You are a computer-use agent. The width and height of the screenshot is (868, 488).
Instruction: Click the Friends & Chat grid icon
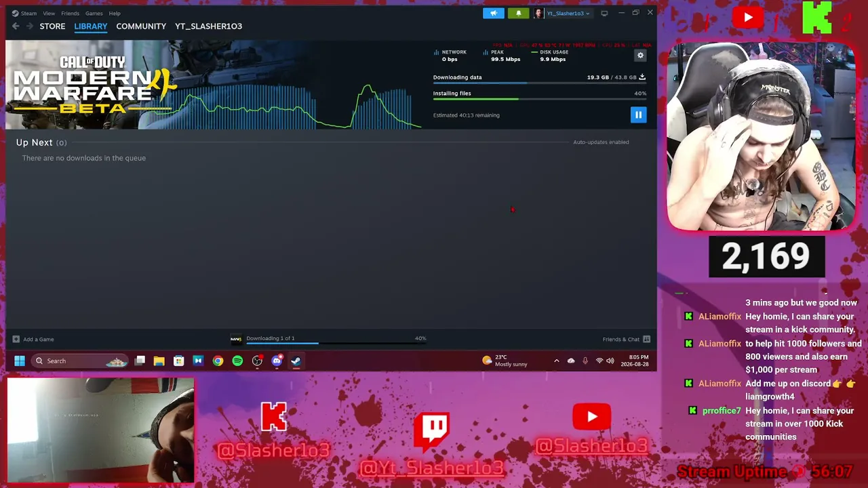click(x=647, y=339)
